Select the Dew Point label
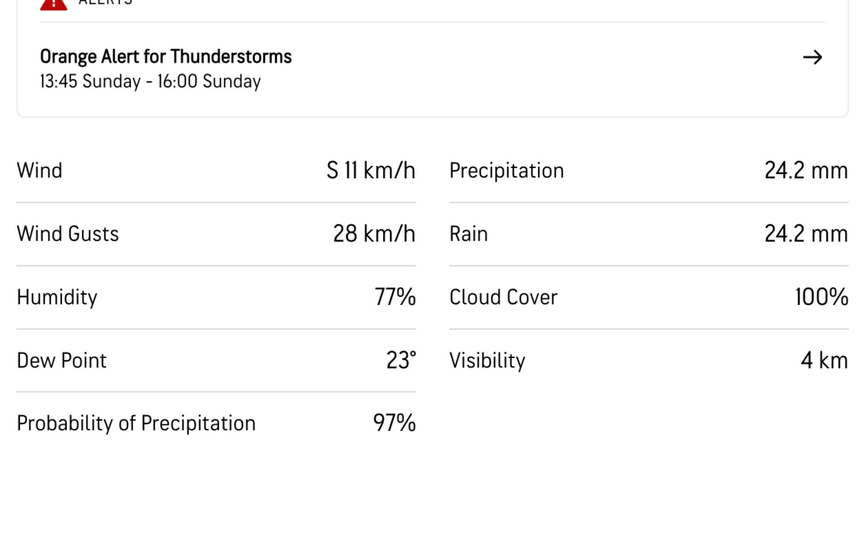 (x=62, y=360)
